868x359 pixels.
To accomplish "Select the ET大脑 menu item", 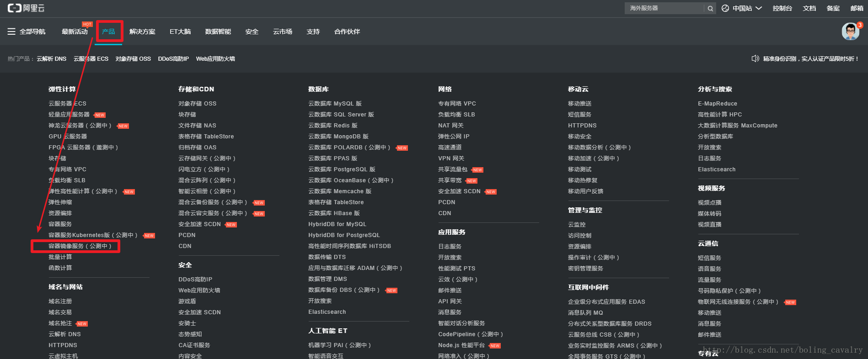I will click(x=180, y=32).
